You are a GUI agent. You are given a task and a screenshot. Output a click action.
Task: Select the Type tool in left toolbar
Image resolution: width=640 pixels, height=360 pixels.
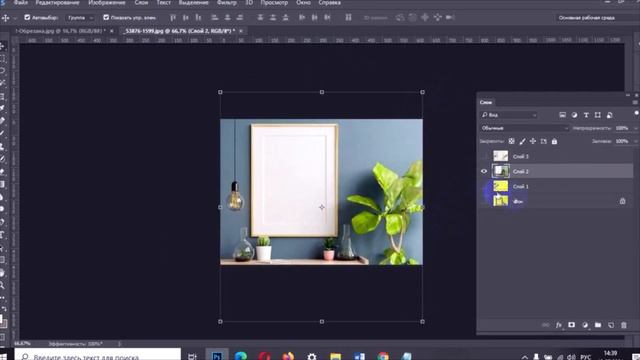coord(2,235)
